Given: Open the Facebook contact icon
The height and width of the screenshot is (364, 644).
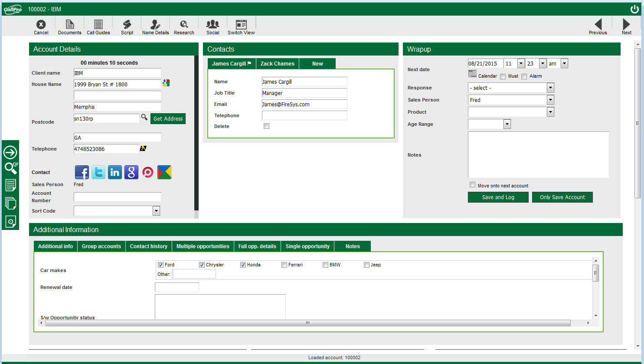Looking at the screenshot, I should 82,172.
